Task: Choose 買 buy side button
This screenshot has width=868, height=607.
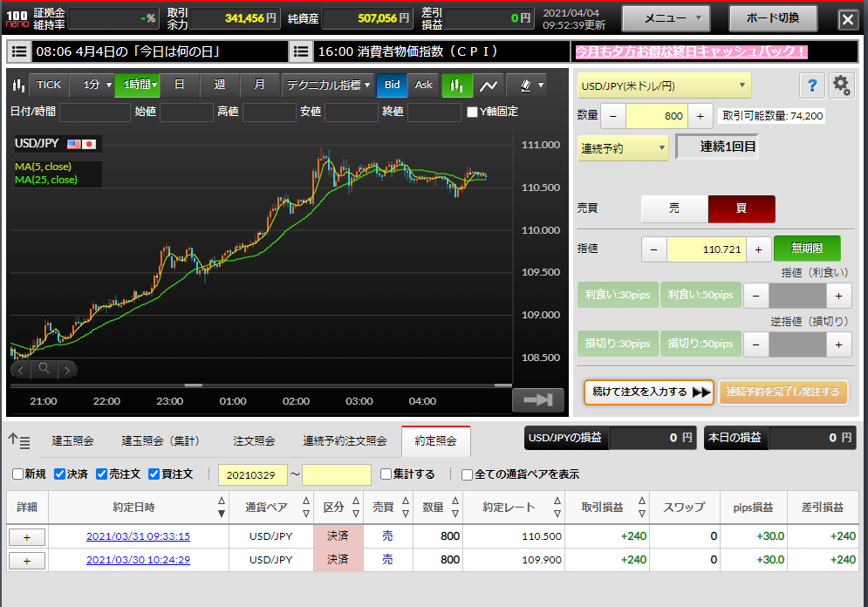Action: pyautogui.click(x=742, y=208)
